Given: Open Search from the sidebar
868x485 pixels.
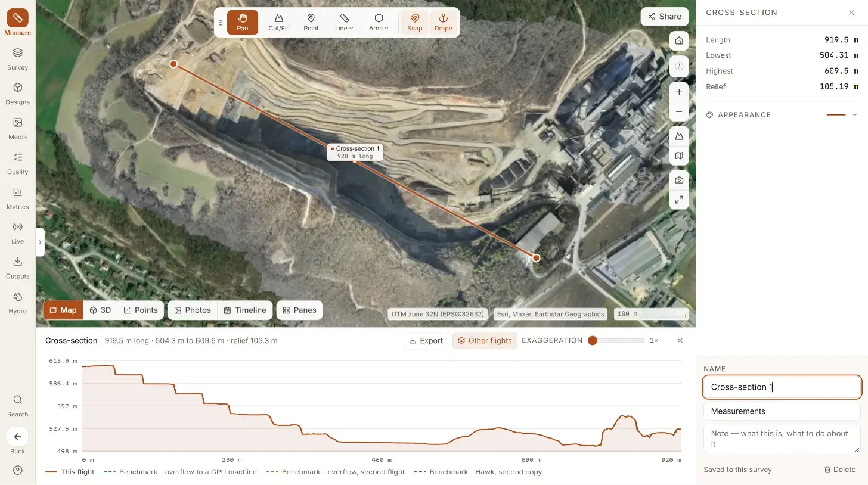Looking at the screenshot, I should click(17, 406).
